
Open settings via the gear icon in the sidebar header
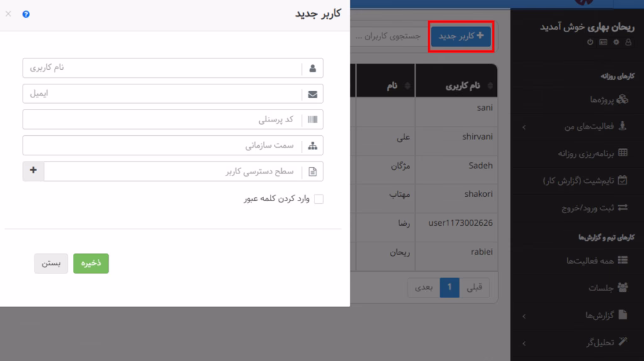click(616, 42)
